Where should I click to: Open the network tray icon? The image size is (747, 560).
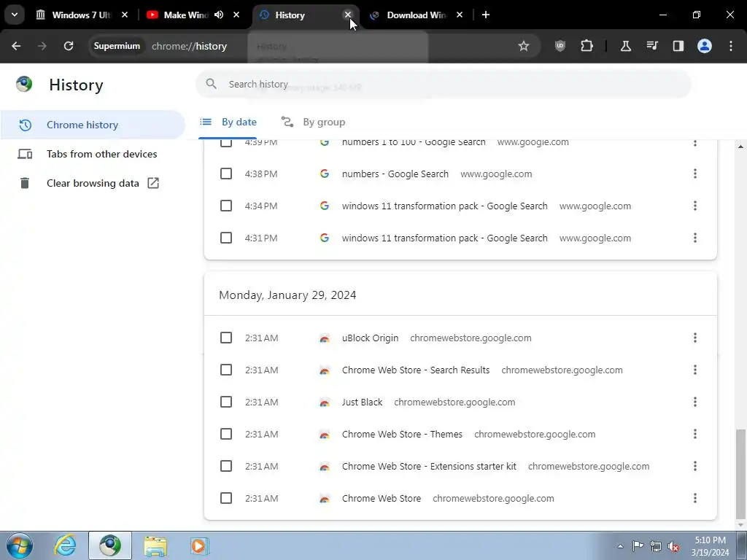[656, 546]
